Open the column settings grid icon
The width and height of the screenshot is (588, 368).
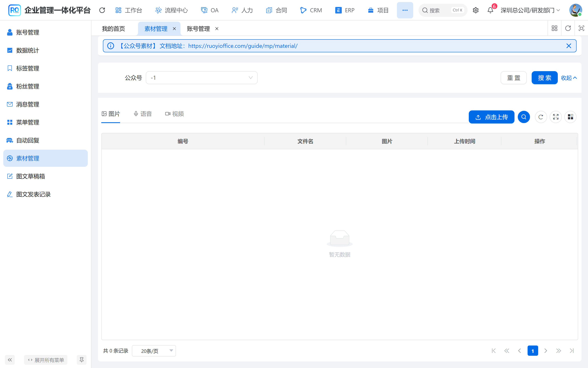tap(570, 117)
